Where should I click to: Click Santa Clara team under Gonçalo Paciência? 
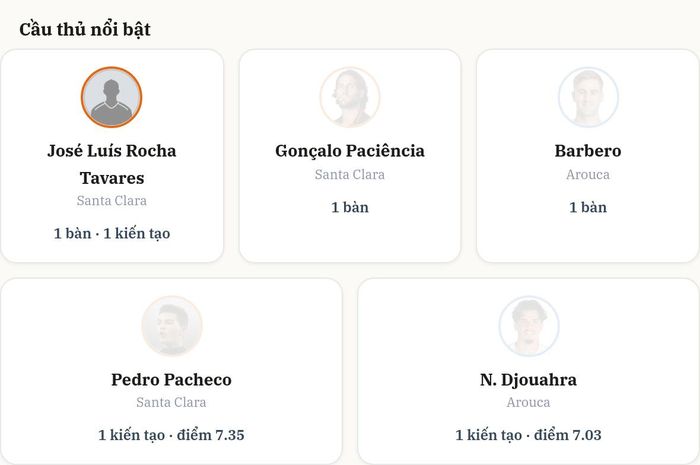point(350,174)
